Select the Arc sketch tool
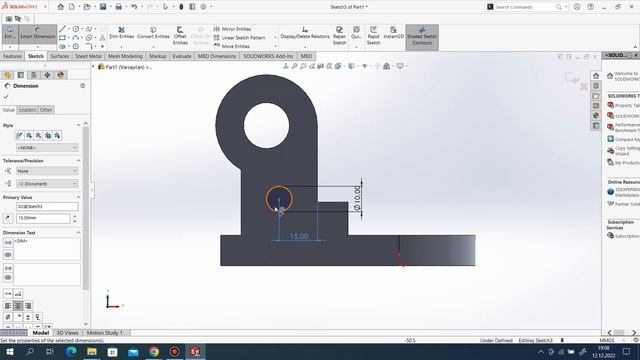This screenshot has width=640, height=360. (x=76, y=38)
